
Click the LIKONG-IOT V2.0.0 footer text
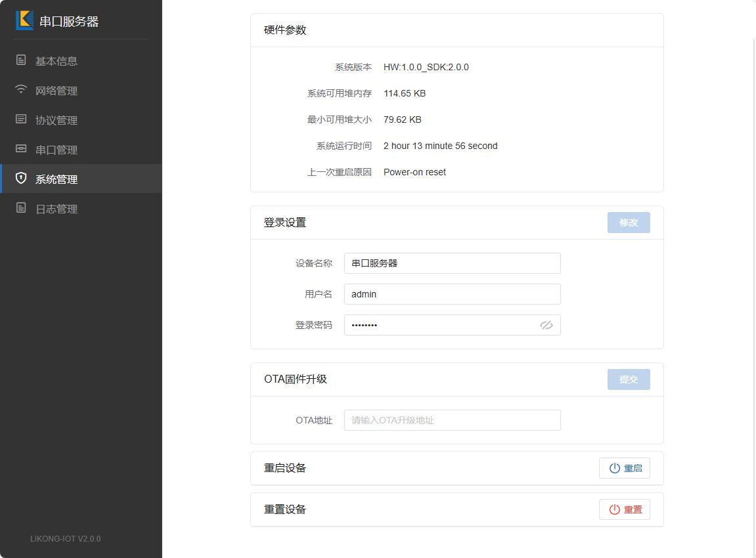[x=66, y=539]
